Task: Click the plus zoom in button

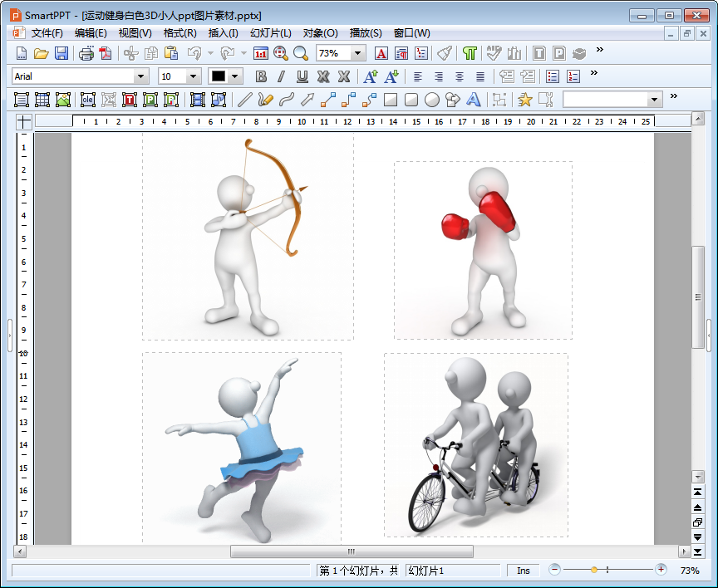Action: coord(661,570)
